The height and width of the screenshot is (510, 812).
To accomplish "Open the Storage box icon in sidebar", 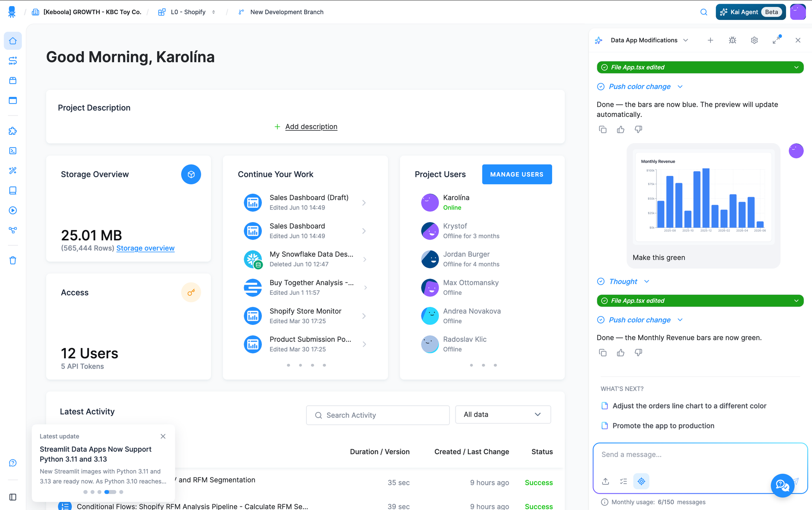I will point(13,80).
